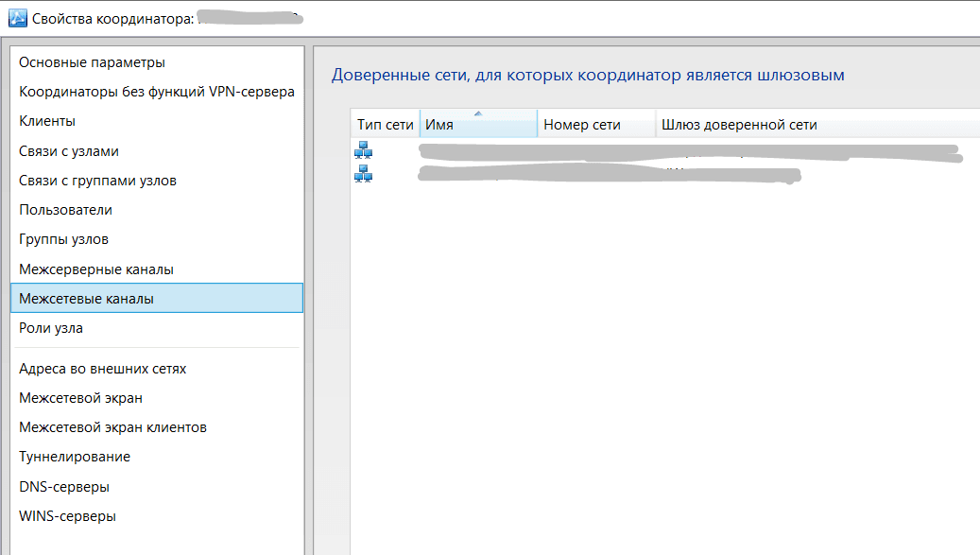The height and width of the screenshot is (555, 980).
Task: Open the 'Межсетевой экран' settings
Action: point(80,398)
